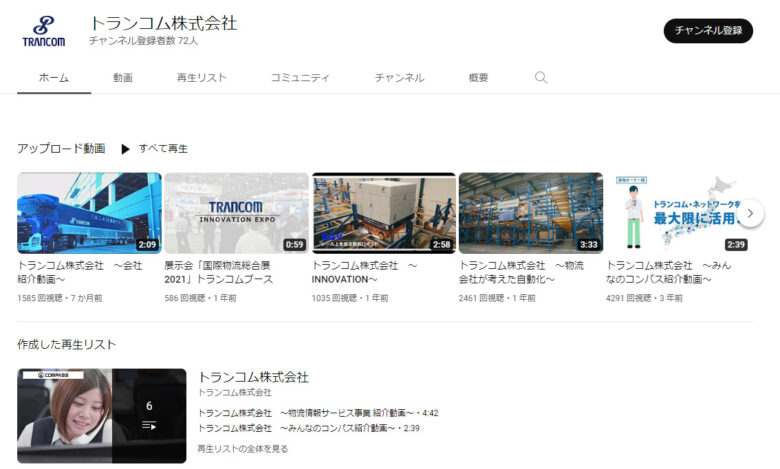Go to the コミュニティ tab
Viewport: 780px width, 469px height.
300,78
